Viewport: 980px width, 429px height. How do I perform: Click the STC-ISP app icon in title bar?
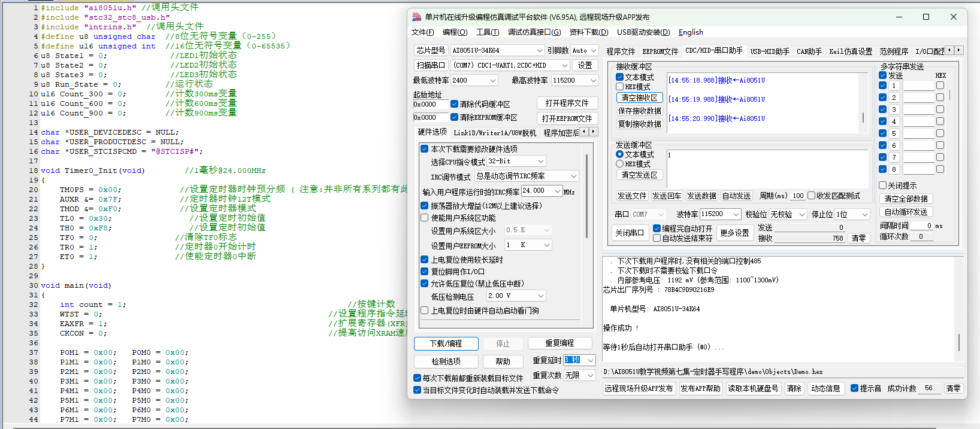[416, 17]
